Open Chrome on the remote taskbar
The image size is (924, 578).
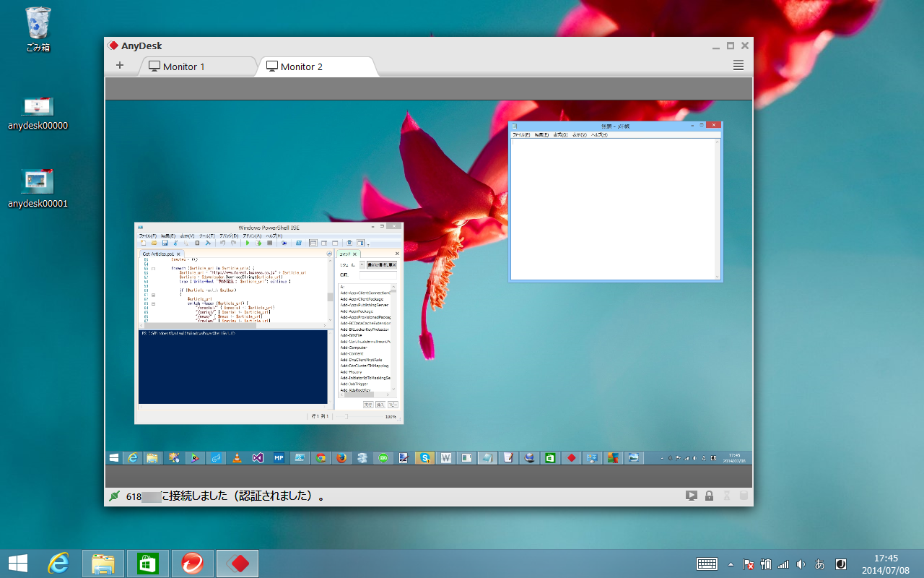(x=321, y=457)
